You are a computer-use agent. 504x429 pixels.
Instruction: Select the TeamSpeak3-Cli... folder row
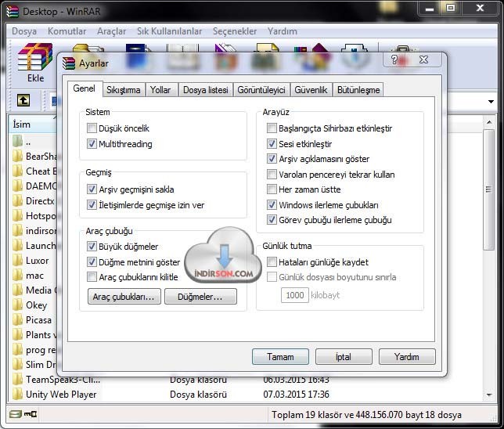tap(56, 380)
